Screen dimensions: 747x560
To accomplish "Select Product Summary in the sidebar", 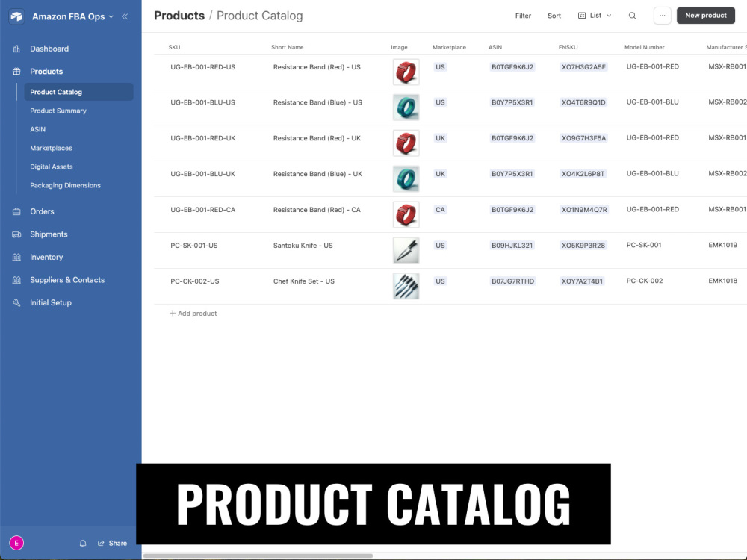I will click(58, 111).
